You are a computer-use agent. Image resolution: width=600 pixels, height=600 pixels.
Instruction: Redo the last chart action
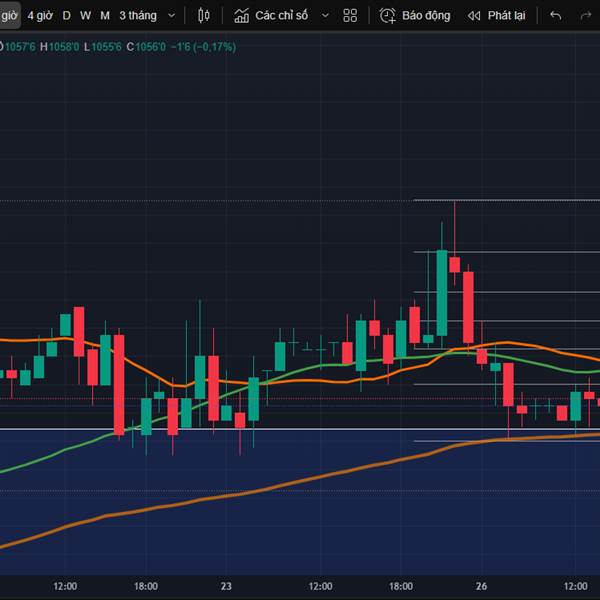click(x=585, y=16)
